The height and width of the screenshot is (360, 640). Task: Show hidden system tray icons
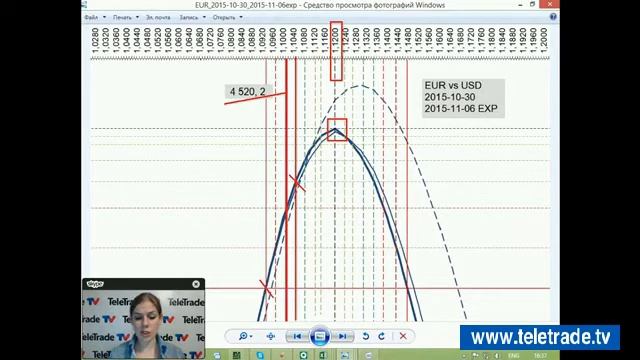tap(464, 356)
